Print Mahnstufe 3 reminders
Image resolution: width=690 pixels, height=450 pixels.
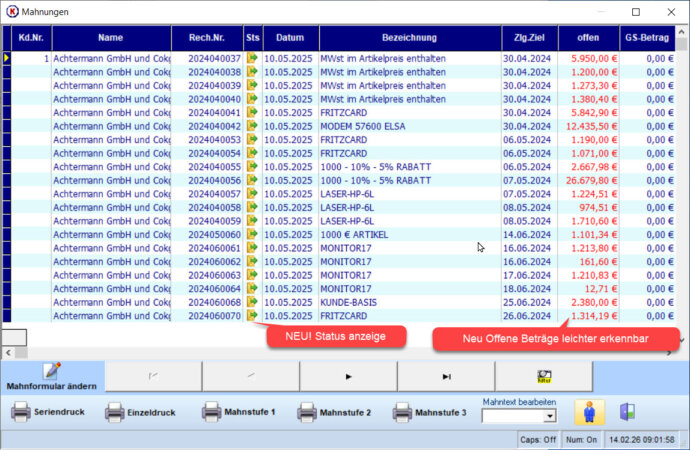point(430,412)
